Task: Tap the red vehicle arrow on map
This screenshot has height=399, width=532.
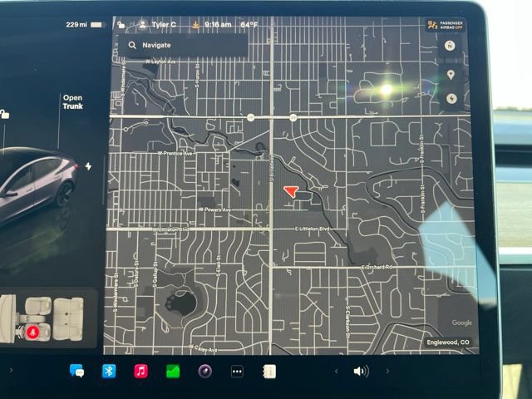Action: pos(291,191)
